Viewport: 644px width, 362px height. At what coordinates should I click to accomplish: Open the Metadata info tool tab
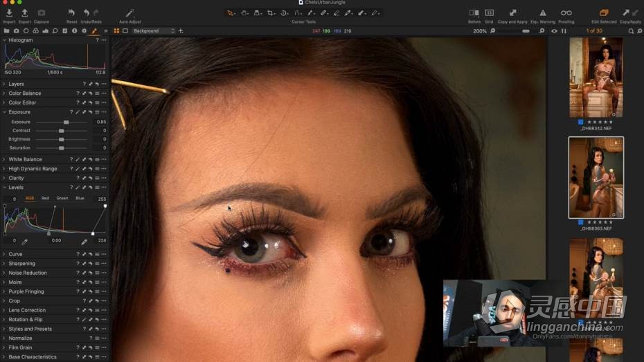coord(74,30)
